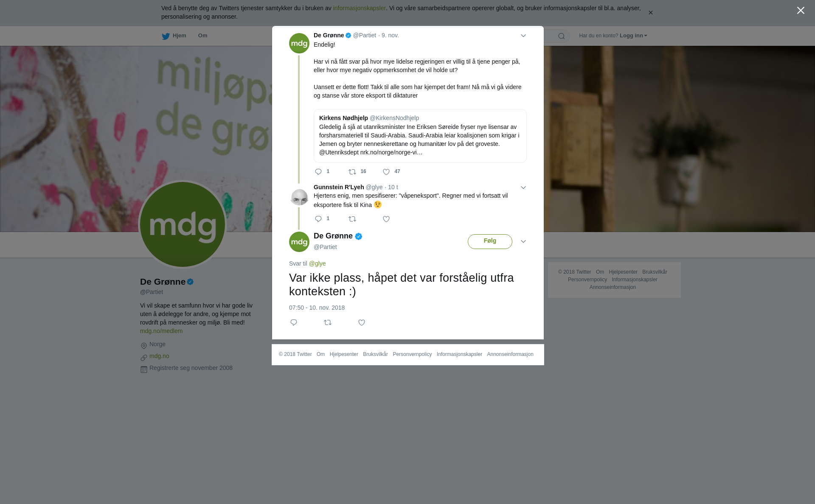The height and width of the screenshot is (504, 815).
Task: Open the Logg inn dropdown
Action: [x=633, y=36]
